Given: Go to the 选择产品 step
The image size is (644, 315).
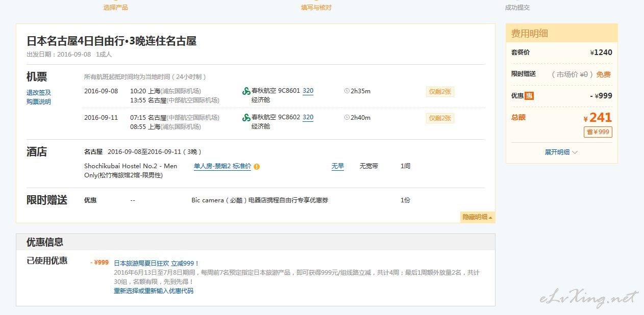Looking at the screenshot, I should pos(116,8).
